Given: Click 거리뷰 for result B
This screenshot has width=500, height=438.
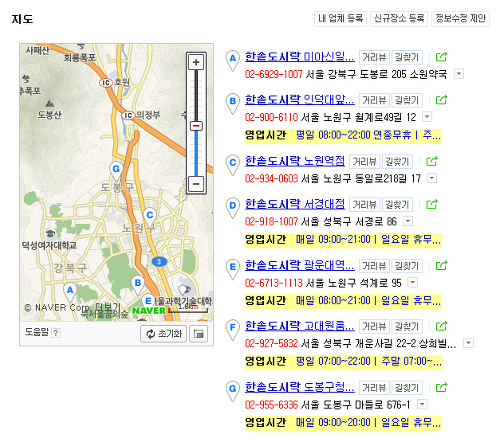Looking at the screenshot, I should [374, 100].
